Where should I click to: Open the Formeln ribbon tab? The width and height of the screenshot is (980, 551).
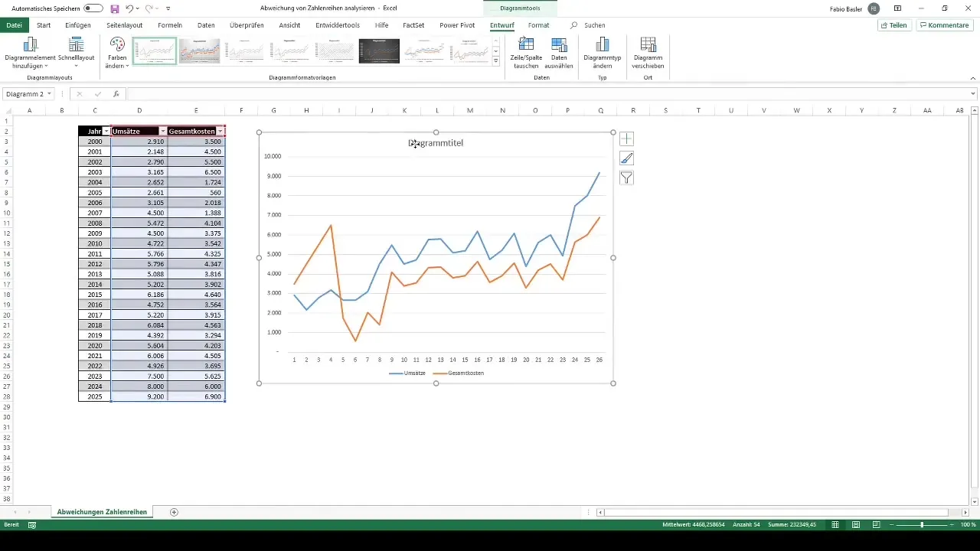(x=170, y=25)
